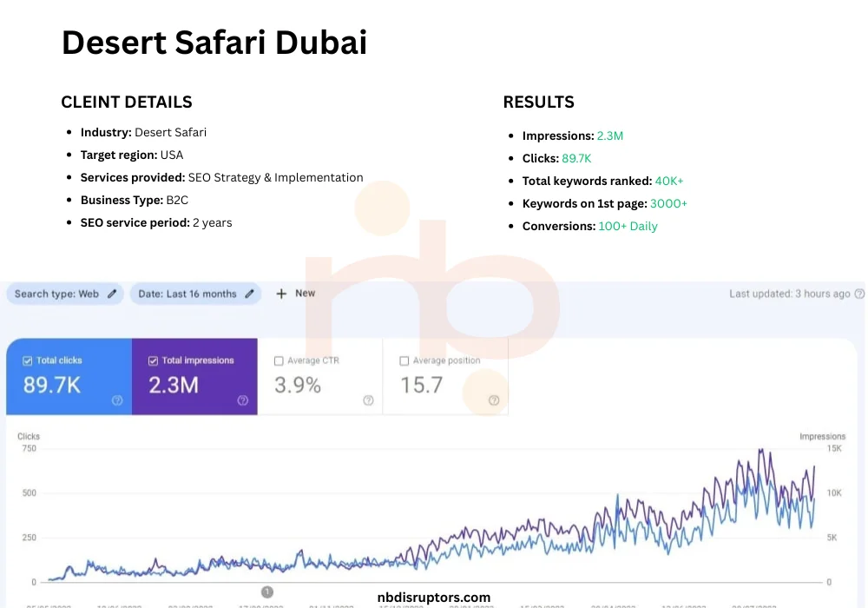Click help icon in Total clicks card

(117, 400)
